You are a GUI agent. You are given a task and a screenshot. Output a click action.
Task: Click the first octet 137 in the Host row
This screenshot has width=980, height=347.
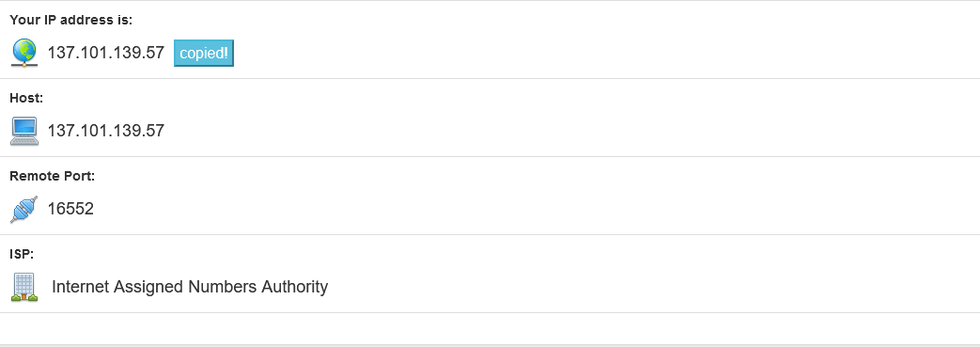pyautogui.click(x=59, y=131)
